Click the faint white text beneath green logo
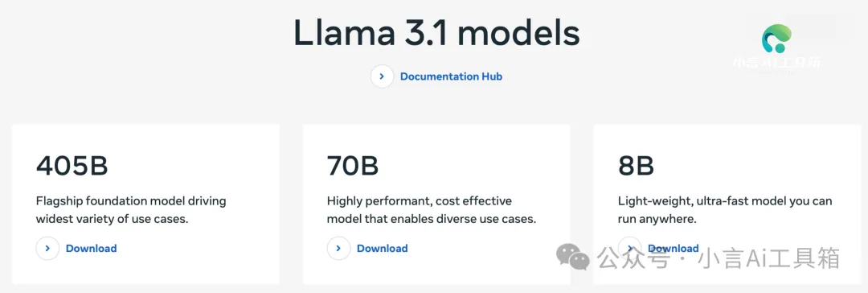Viewport: 868px width, 293px height. [776, 63]
